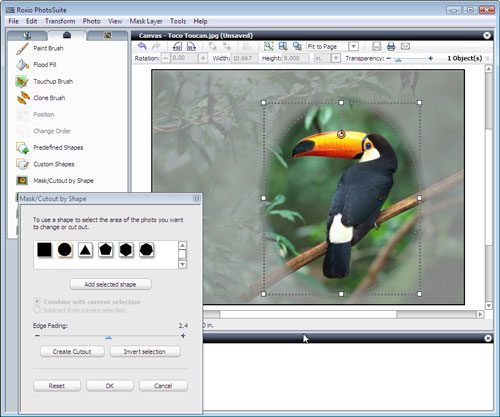
Task: Click the undo arrow in toolbar
Action: click(142, 46)
